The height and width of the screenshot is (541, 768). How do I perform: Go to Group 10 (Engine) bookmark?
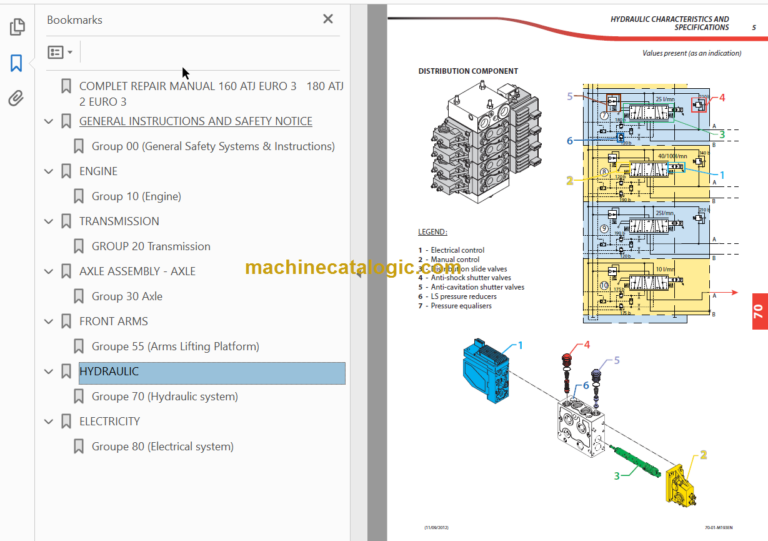136,196
